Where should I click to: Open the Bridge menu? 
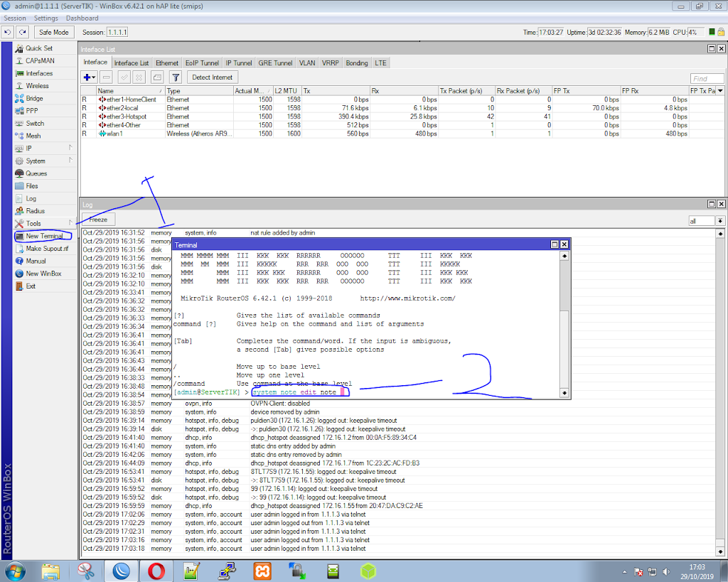point(34,98)
